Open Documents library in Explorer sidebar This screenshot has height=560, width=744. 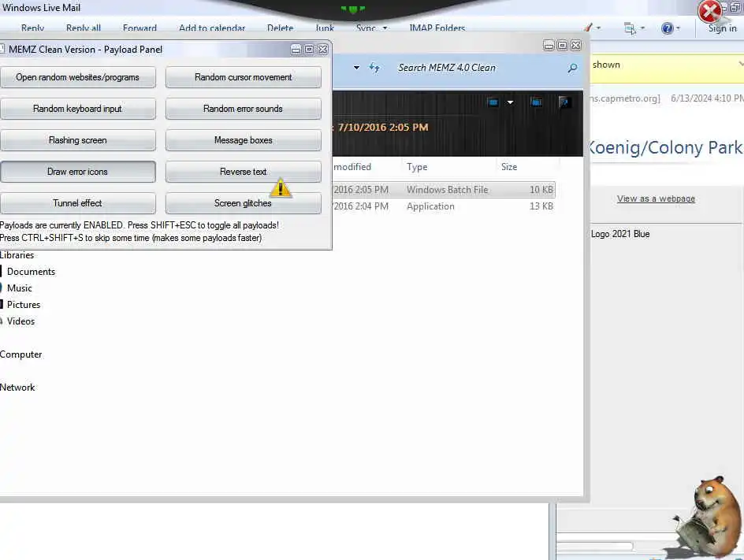point(31,272)
